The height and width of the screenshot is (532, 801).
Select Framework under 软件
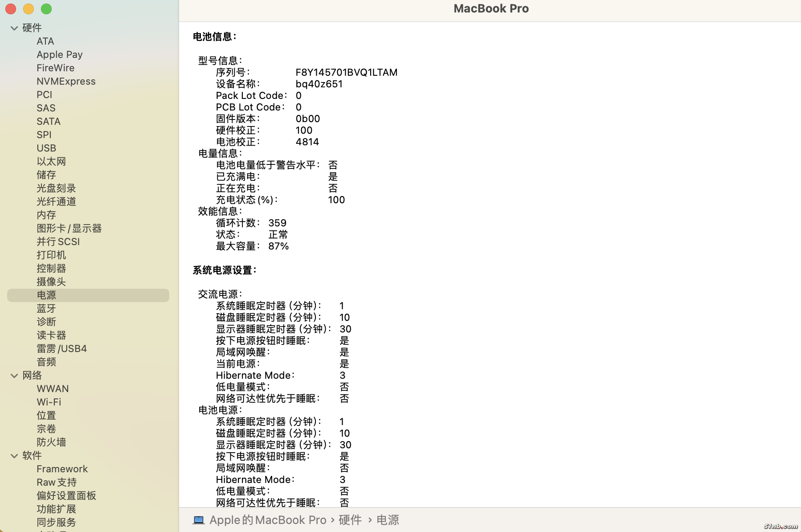(x=62, y=469)
